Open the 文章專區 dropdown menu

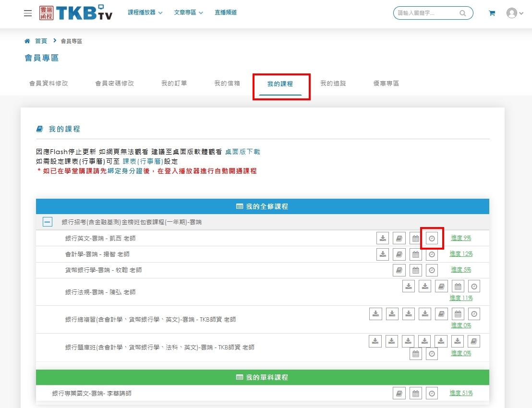pyautogui.click(x=188, y=12)
